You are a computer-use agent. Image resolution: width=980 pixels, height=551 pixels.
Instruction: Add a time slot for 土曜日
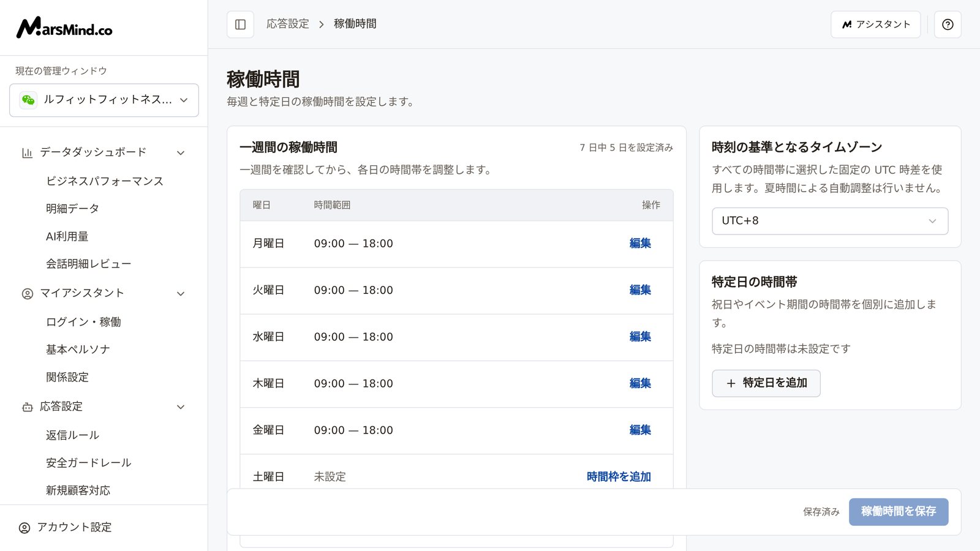(619, 477)
